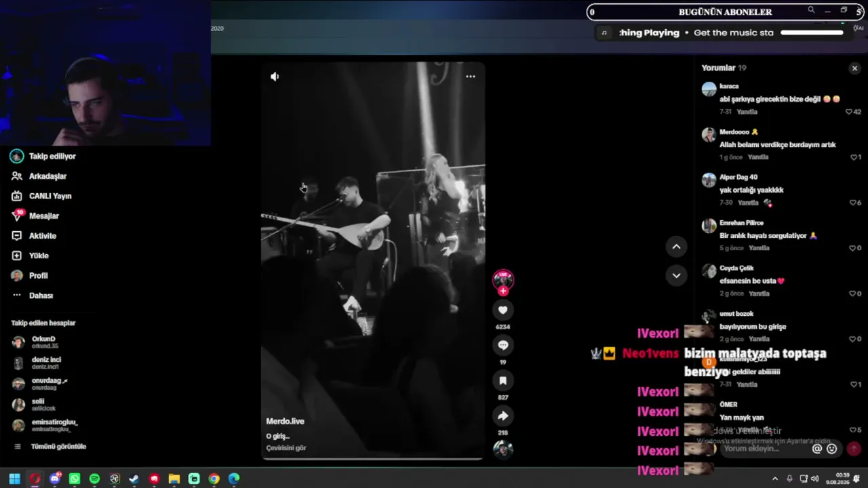Like Merdoooo's comment
The width and height of the screenshot is (868, 488).
[x=854, y=157]
